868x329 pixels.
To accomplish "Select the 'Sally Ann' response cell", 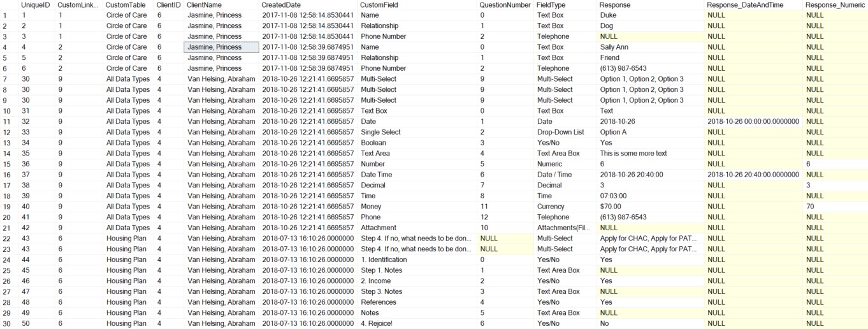I will (x=615, y=47).
